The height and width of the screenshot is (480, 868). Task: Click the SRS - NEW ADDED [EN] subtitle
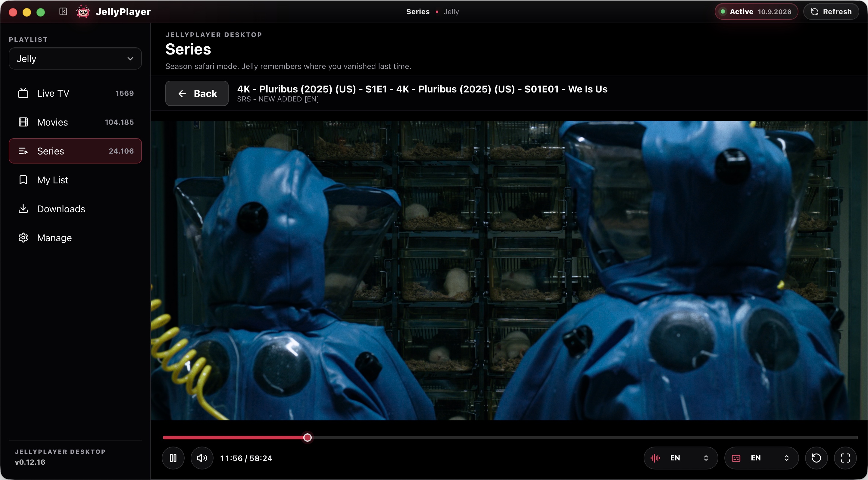tap(278, 99)
